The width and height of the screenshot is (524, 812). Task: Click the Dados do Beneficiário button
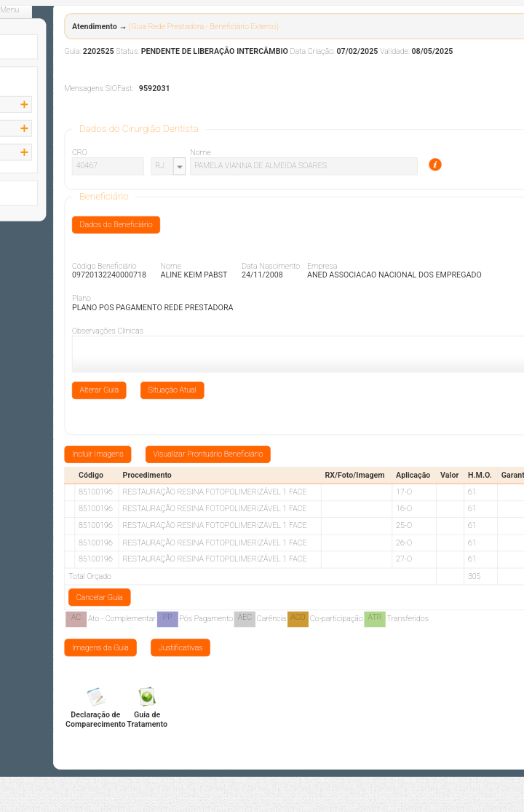(x=116, y=225)
